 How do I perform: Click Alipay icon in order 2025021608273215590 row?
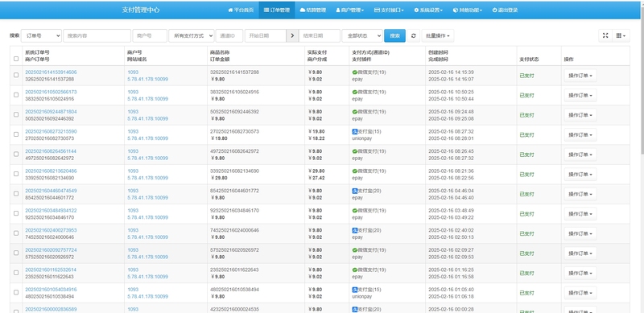pyautogui.click(x=355, y=131)
